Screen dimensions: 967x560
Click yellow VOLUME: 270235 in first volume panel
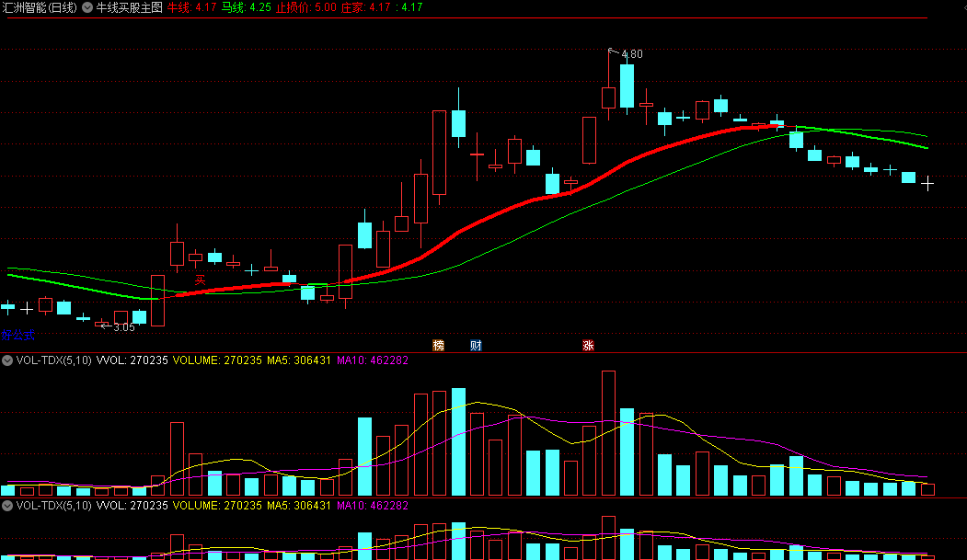pos(217,360)
